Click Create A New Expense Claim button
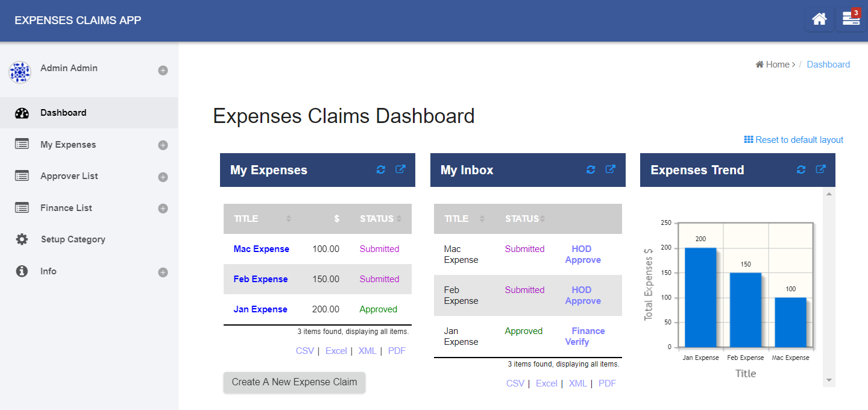This screenshot has width=868, height=410. point(294,382)
